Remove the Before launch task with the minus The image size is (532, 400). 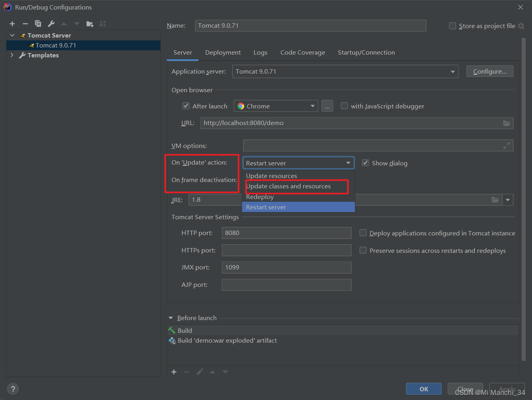coord(187,372)
